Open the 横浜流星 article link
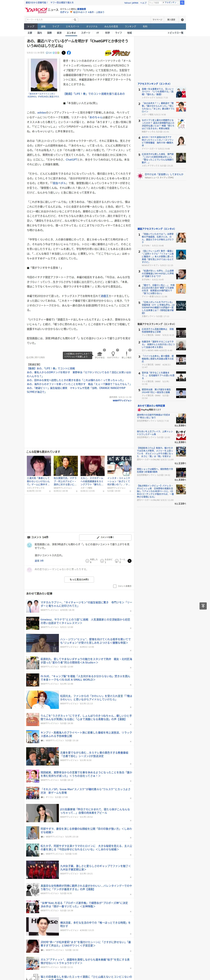 click(x=95, y=924)
